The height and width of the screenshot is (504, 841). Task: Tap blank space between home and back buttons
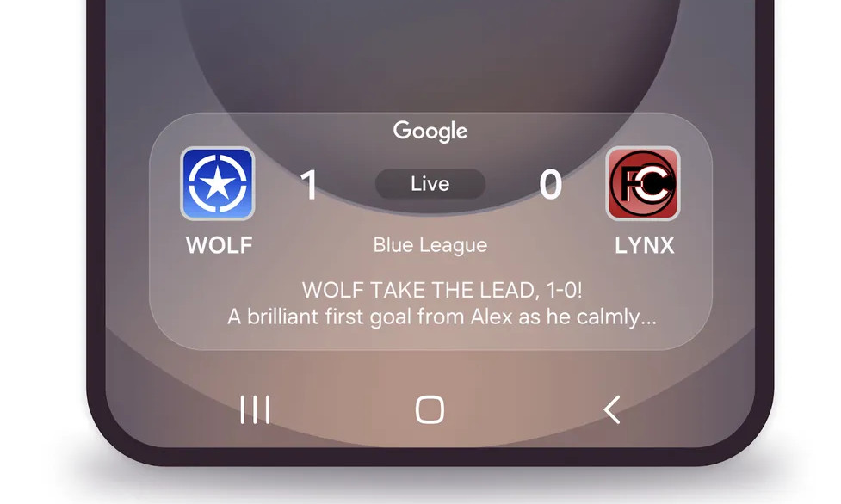[x=523, y=409]
